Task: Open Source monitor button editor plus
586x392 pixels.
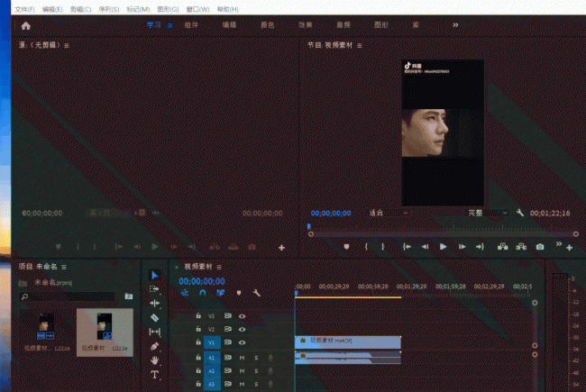Action: click(x=281, y=248)
